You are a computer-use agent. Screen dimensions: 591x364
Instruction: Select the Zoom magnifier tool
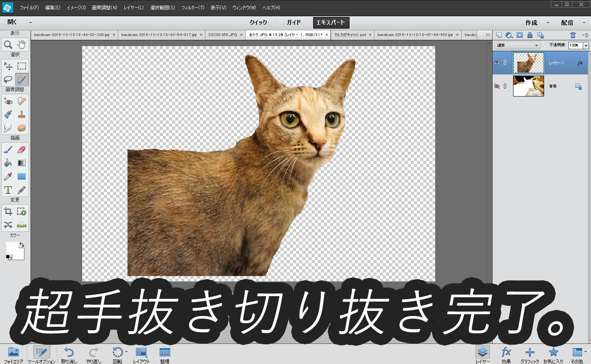click(8, 45)
